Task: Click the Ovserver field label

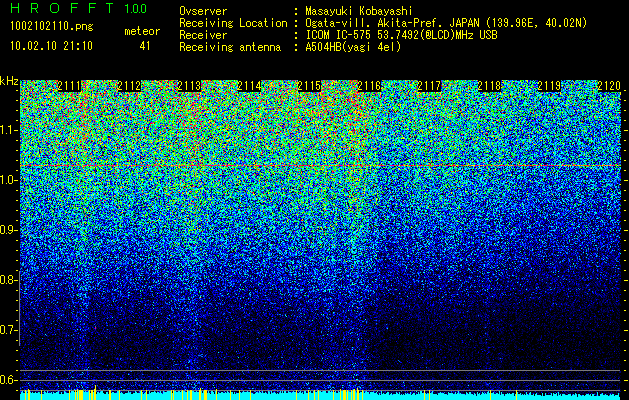Action: (x=203, y=12)
